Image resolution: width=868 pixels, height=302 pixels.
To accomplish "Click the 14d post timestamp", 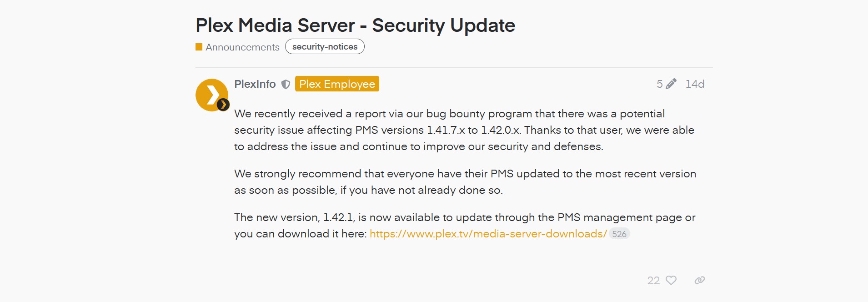I will 695,84.
